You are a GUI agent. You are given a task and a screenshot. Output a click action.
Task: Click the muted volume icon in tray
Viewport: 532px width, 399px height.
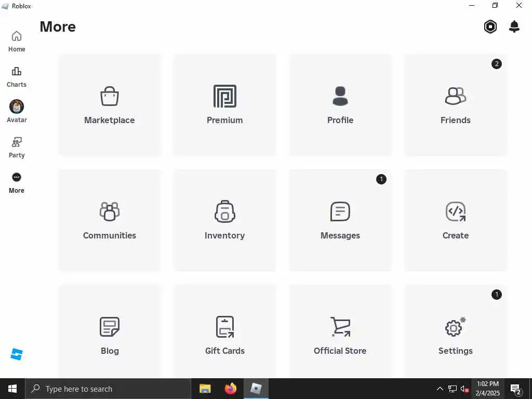tap(464, 389)
